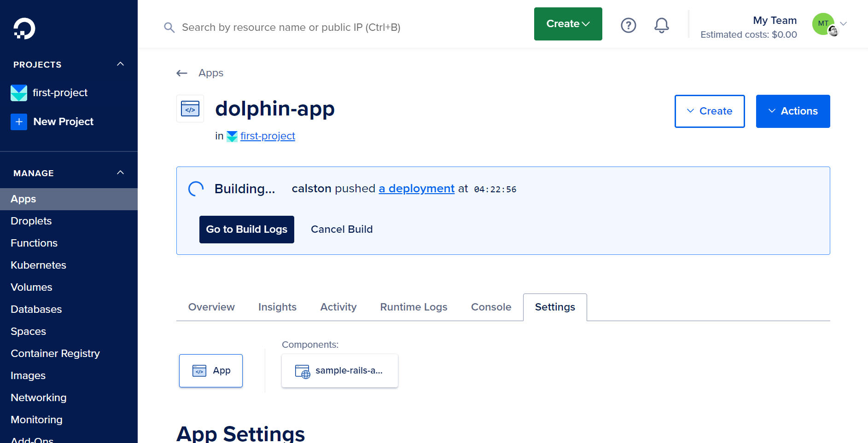Screen dimensions: 868x443
Task: Click the 04:22:56 timestamp
Action: click(x=495, y=190)
